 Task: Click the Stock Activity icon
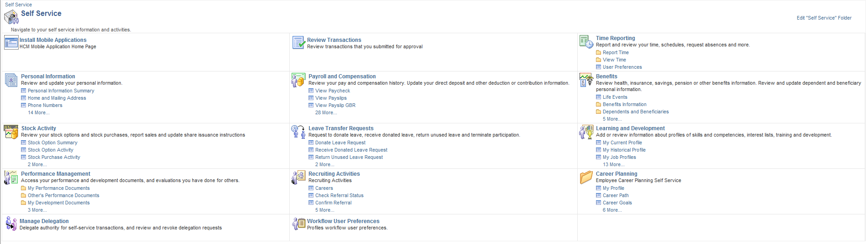pyautogui.click(x=11, y=132)
